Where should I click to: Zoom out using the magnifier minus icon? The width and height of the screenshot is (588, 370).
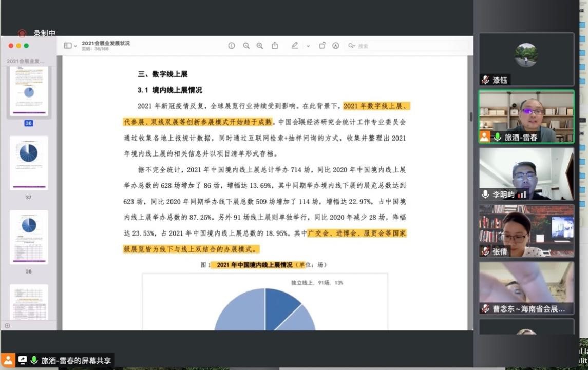click(x=246, y=46)
